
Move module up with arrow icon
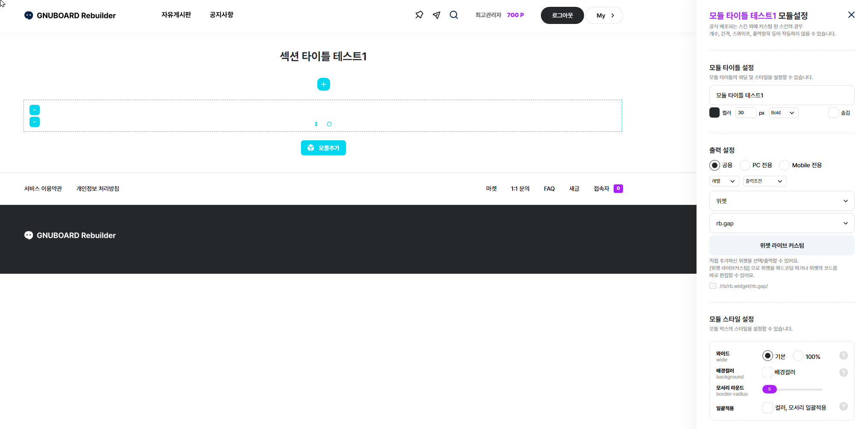35,110
